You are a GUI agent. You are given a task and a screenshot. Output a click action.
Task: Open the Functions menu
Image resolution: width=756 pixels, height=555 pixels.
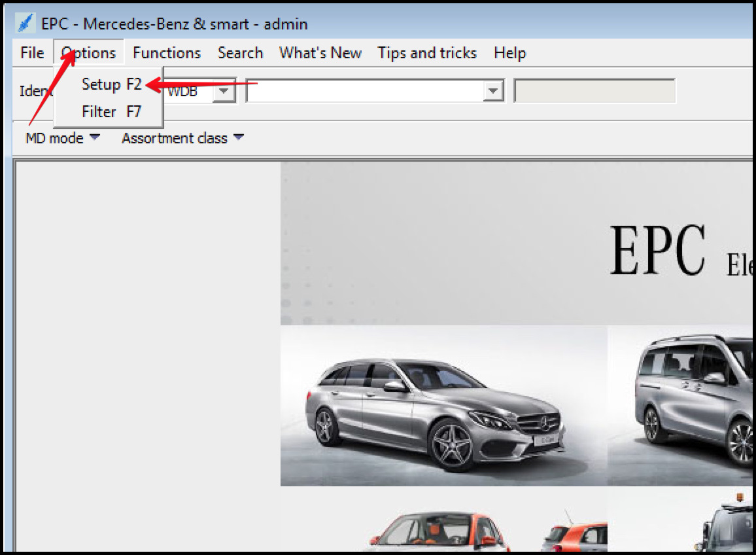click(x=167, y=52)
